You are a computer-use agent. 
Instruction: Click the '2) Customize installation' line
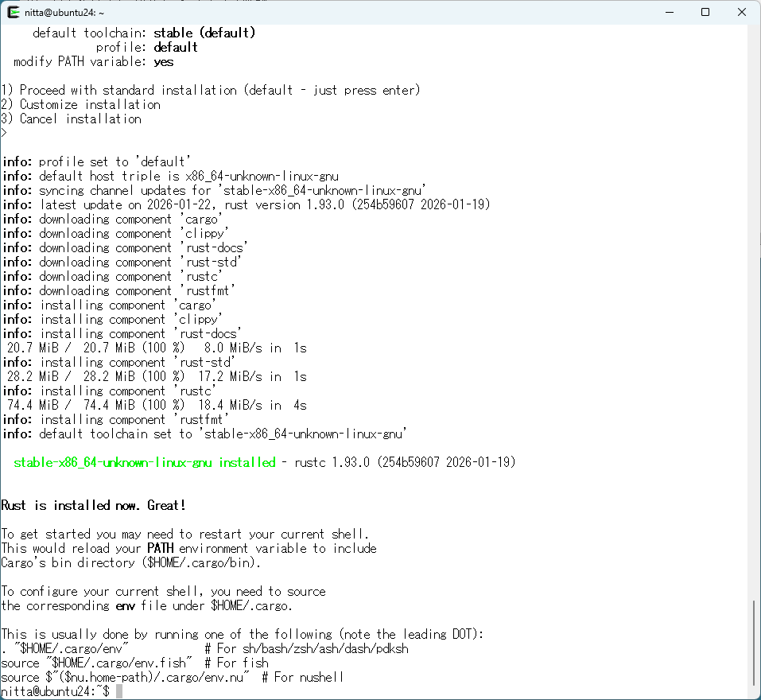click(x=81, y=105)
